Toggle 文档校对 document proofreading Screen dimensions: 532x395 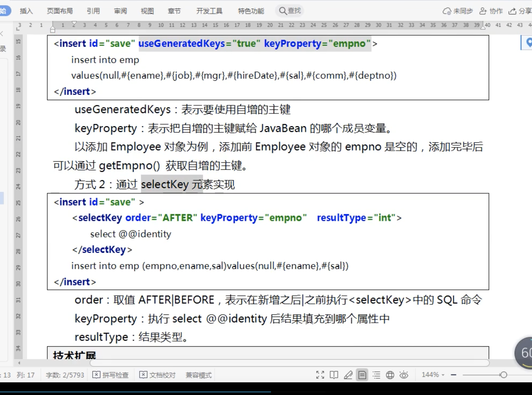[157, 375]
